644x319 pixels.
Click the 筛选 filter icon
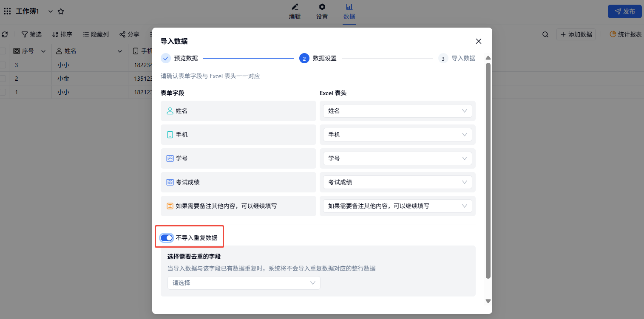pos(25,34)
